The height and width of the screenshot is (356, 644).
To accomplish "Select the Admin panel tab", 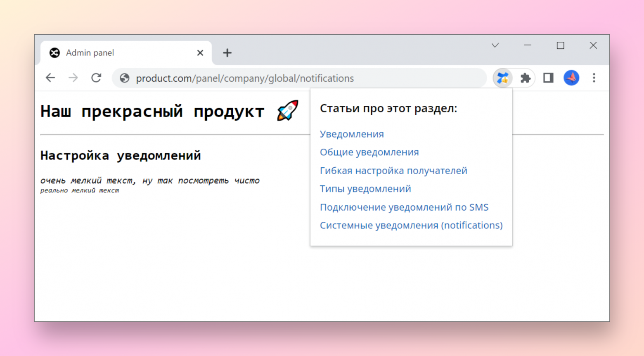I will pos(126,53).
